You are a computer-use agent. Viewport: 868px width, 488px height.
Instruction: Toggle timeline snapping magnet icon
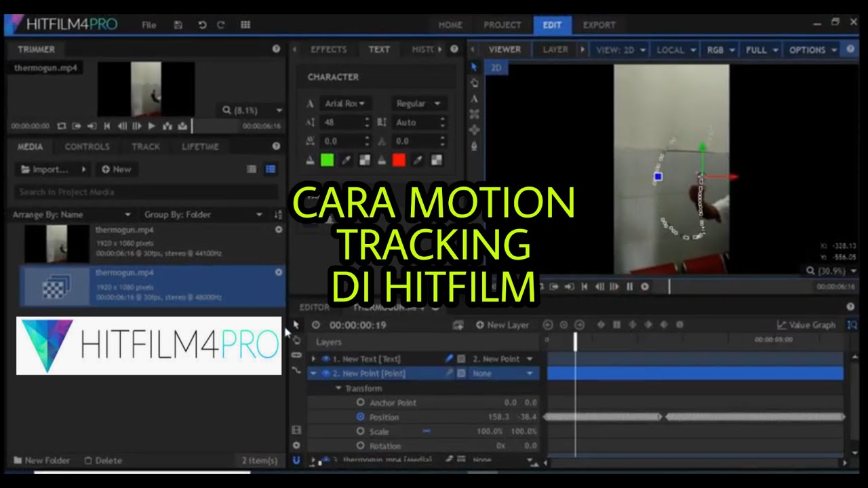pos(296,460)
